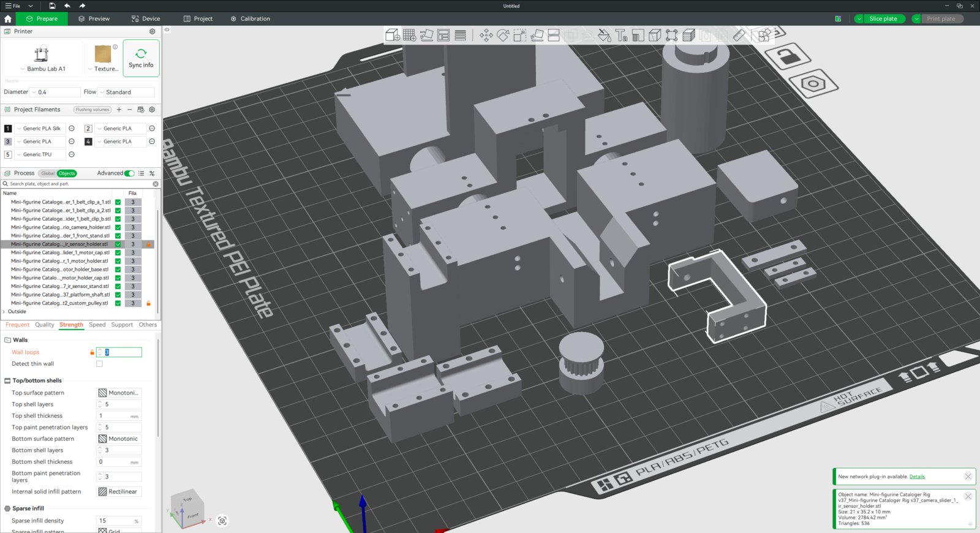Open the Quality settings tab
This screenshot has width=980, height=533.
tap(45, 325)
